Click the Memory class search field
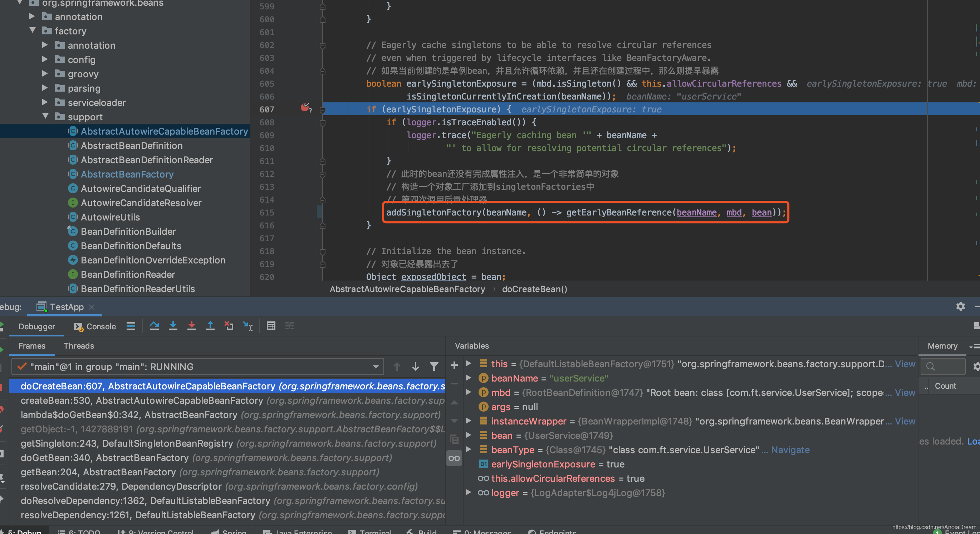This screenshot has width=980, height=534. (943, 366)
